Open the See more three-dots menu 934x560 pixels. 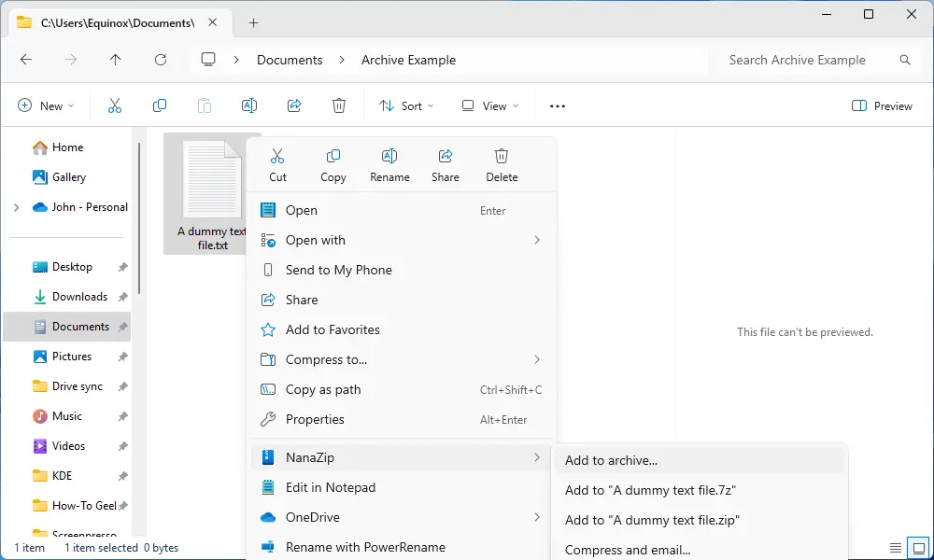558,105
